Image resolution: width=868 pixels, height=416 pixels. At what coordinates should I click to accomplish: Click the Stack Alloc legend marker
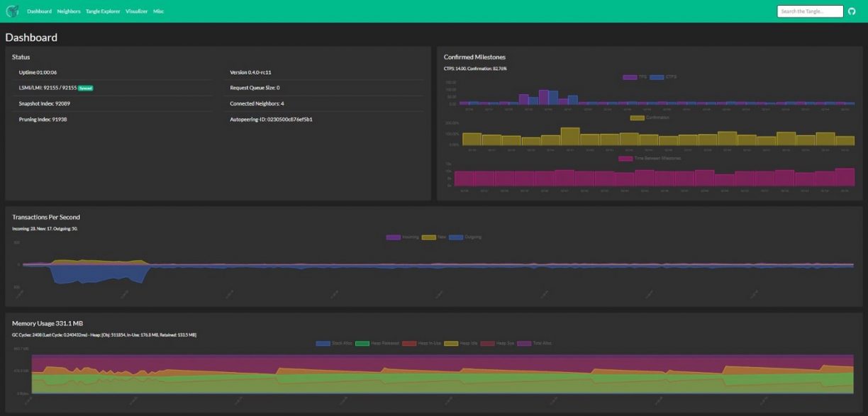(323, 343)
